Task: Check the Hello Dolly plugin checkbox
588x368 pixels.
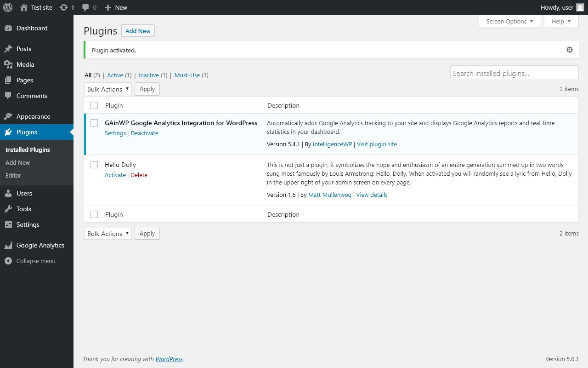Action: coord(94,165)
